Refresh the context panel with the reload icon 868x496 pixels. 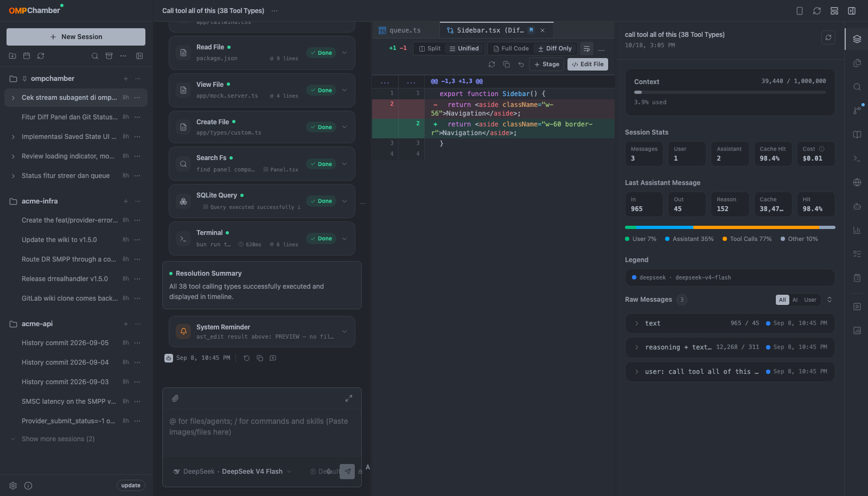[x=828, y=37]
